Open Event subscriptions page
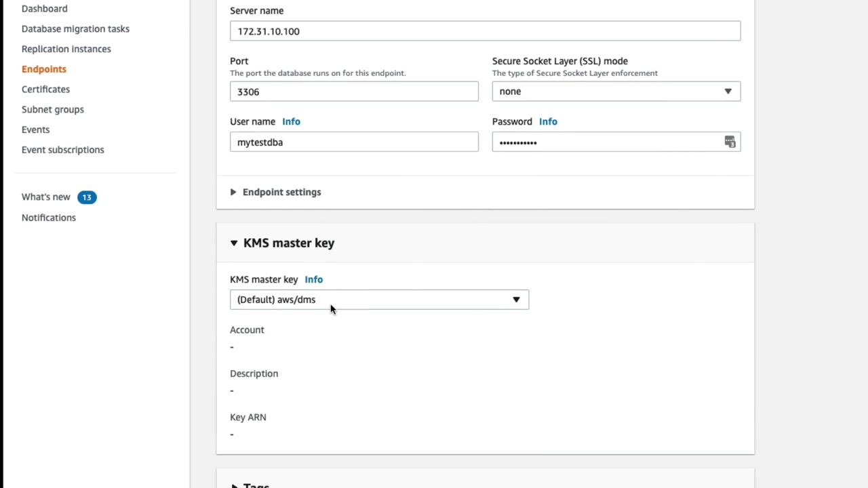 (62, 150)
